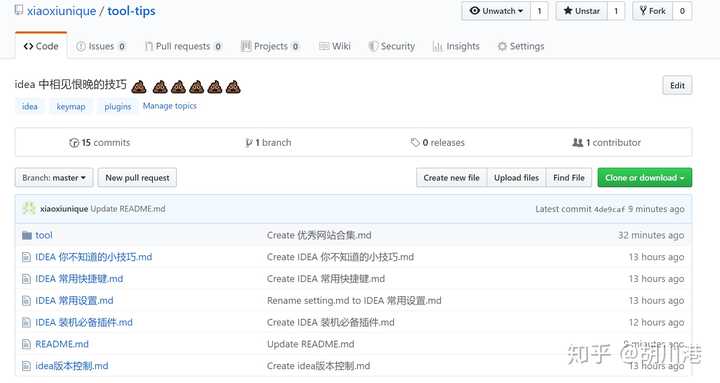Open commit message Update README.md in README row
This screenshot has width=720, height=383.
pyautogui.click(x=310, y=344)
